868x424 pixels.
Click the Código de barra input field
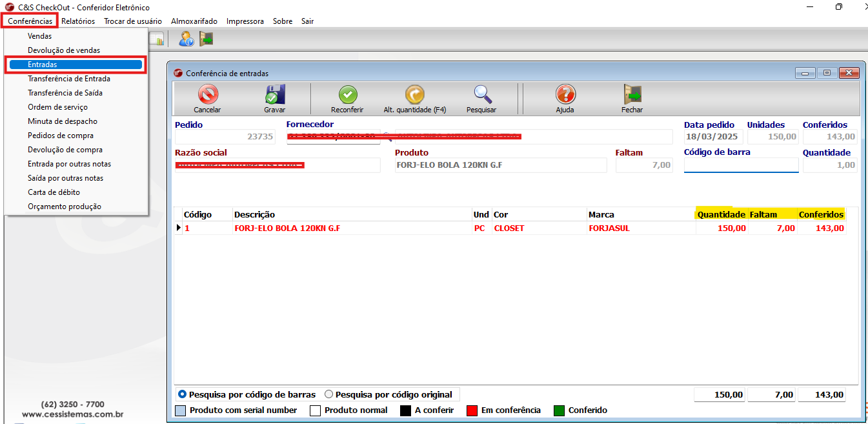click(x=741, y=166)
